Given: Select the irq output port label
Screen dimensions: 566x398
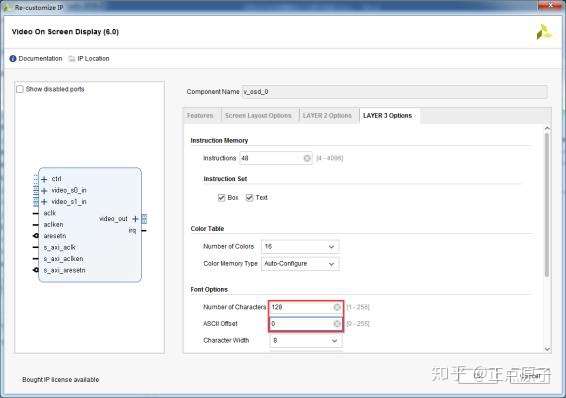Looking at the screenshot, I should pos(132,230).
